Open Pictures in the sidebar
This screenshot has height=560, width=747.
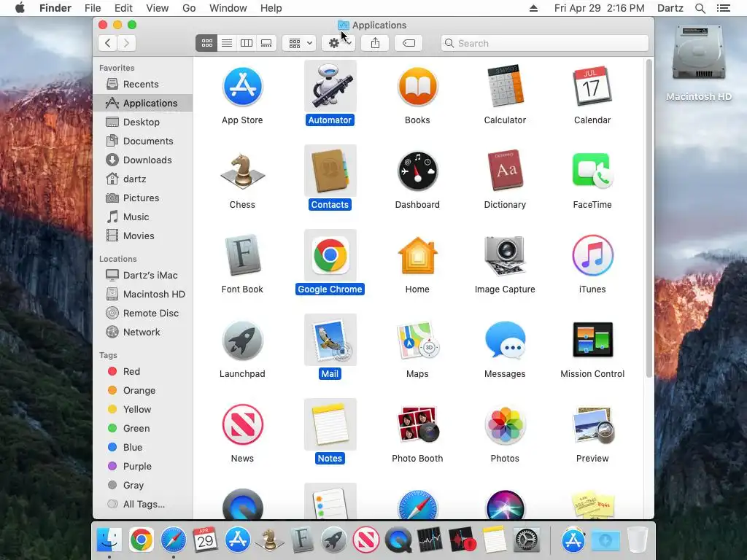pyautogui.click(x=143, y=198)
